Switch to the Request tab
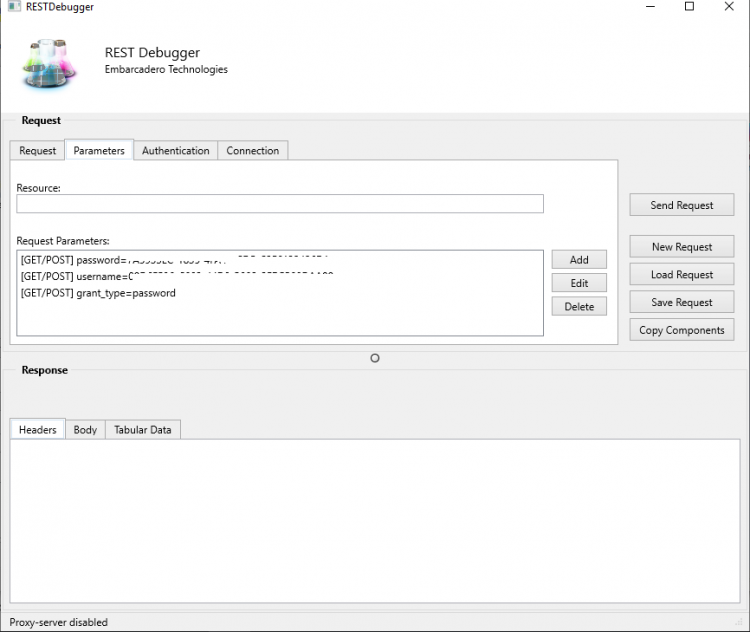 click(37, 151)
